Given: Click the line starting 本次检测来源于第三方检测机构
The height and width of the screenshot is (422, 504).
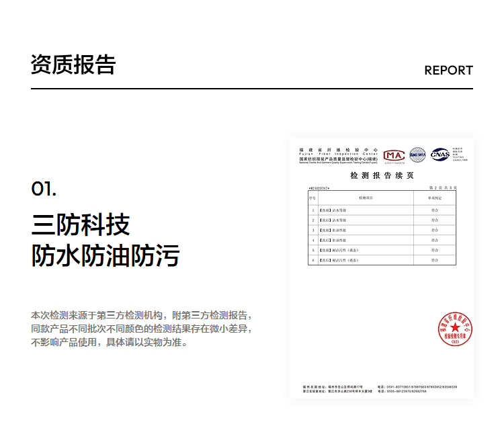Looking at the screenshot, I should (x=141, y=315).
